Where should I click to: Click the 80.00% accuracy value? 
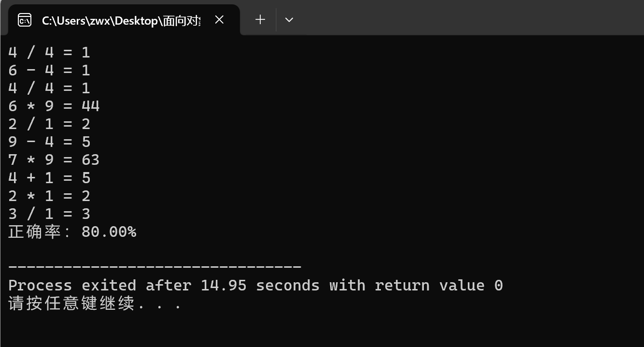click(x=109, y=232)
